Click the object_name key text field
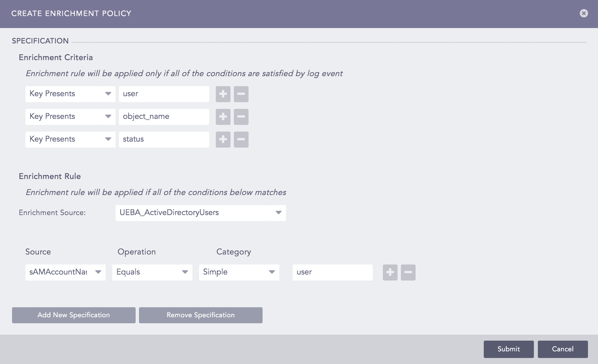598x364 pixels. [164, 117]
